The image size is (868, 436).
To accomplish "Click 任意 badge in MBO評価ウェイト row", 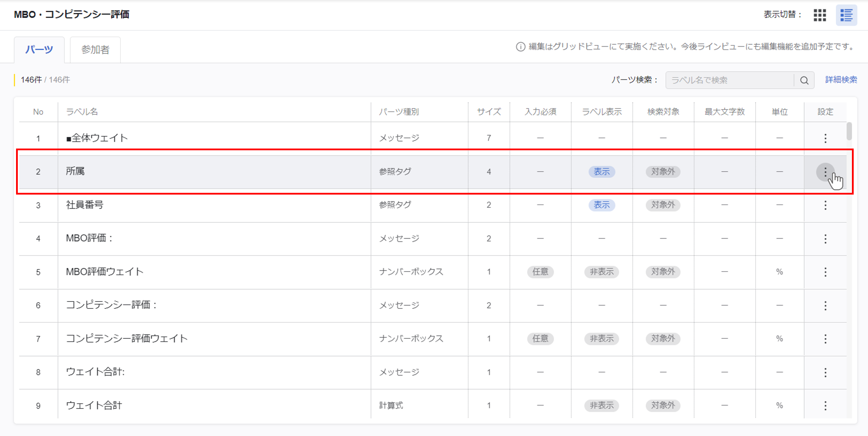I will [540, 272].
